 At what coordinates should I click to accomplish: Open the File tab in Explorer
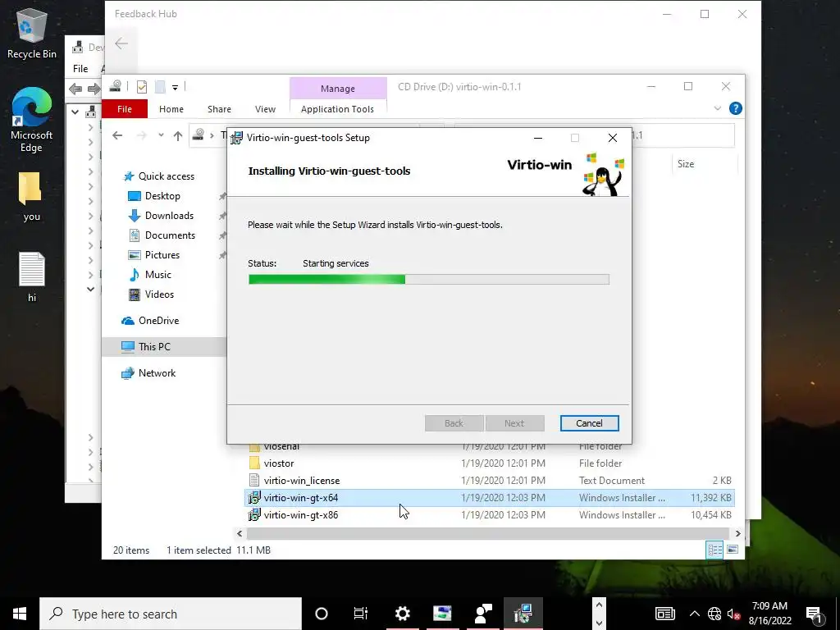125,109
